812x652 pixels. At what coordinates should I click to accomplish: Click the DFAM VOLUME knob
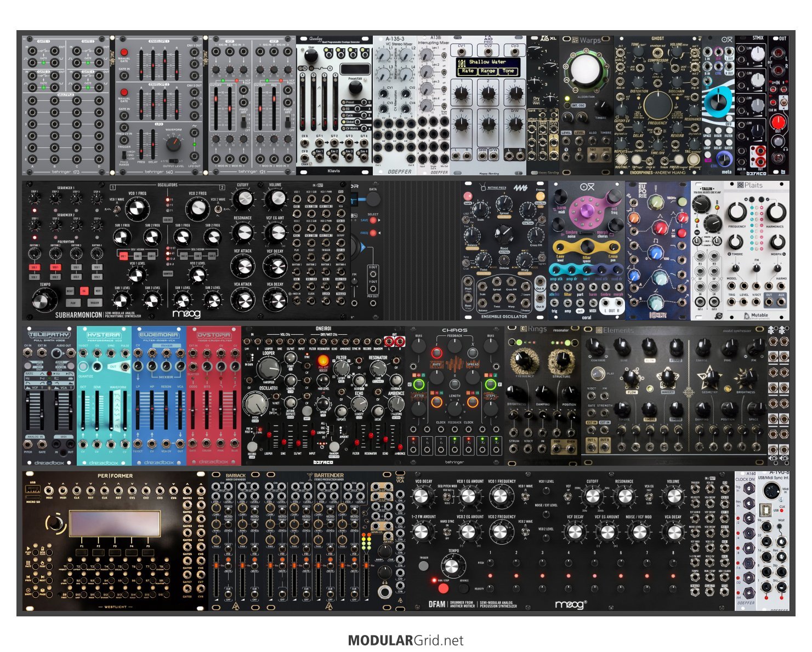673,496
